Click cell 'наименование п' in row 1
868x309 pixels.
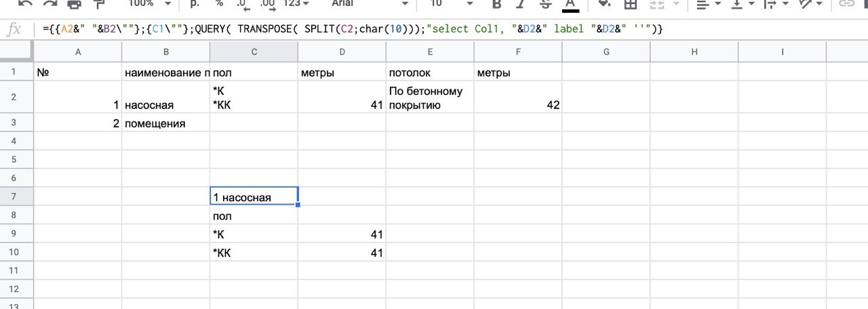pos(166,73)
